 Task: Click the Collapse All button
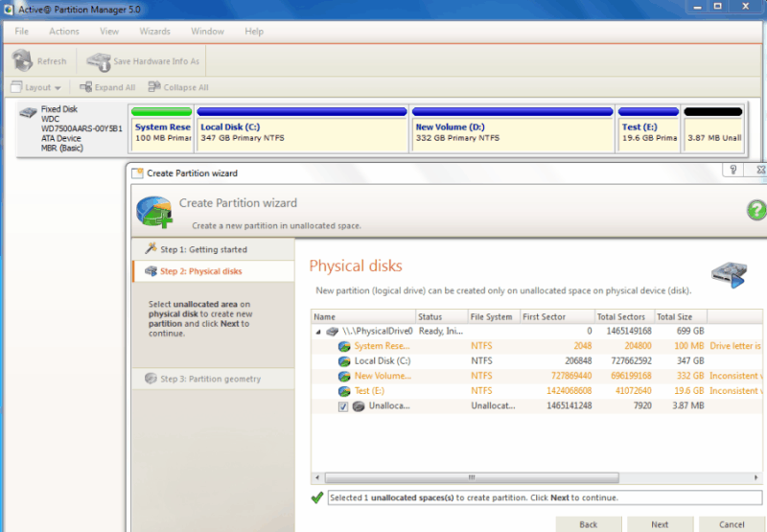click(178, 87)
